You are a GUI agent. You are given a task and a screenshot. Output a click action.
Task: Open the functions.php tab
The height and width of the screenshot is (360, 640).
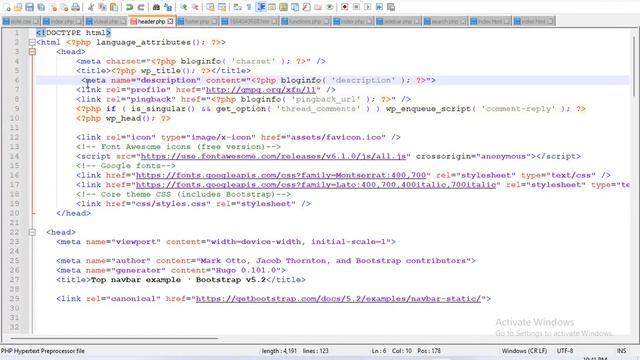(306, 21)
